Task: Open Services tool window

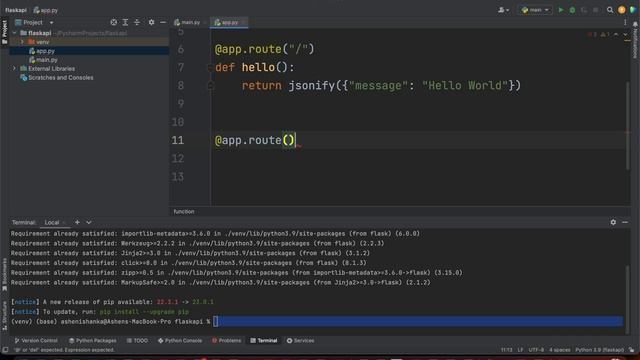Action: pyautogui.click(x=300, y=340)
